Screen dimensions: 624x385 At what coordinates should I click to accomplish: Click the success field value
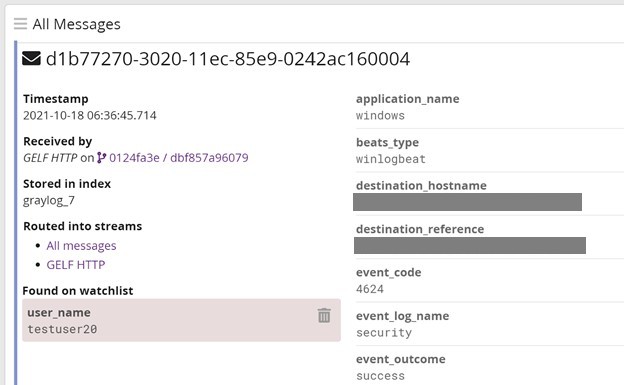point(380,376)
